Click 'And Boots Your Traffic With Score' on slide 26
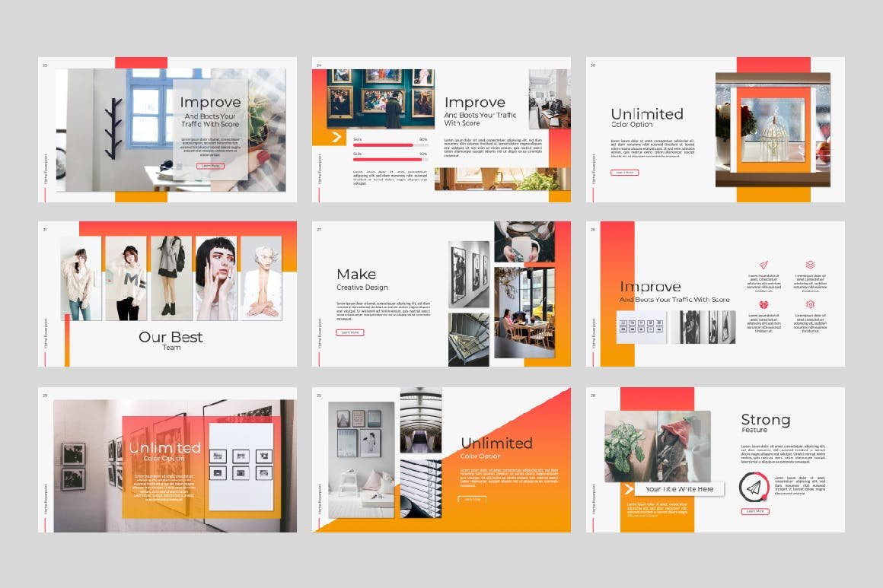 pos(674,300)
